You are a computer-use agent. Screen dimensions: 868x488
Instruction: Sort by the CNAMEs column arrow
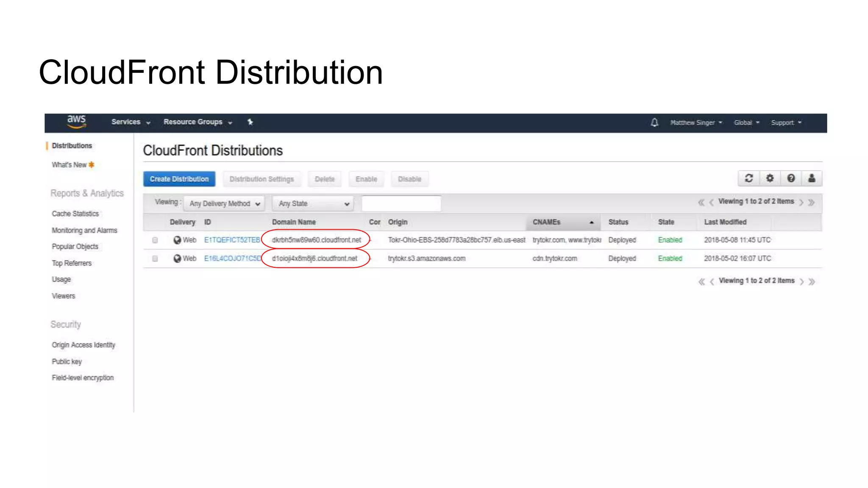point(592,222)
